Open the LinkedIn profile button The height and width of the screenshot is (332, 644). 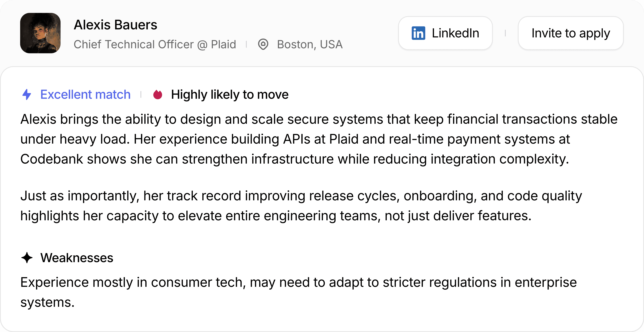[445, 33]
